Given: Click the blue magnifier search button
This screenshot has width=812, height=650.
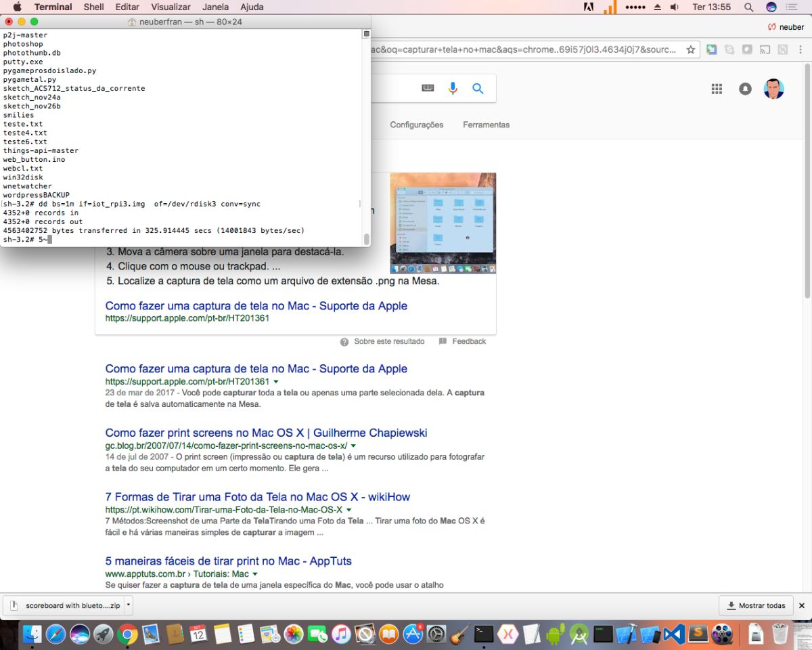Looking at the screenshot, I should coord(478,88).
